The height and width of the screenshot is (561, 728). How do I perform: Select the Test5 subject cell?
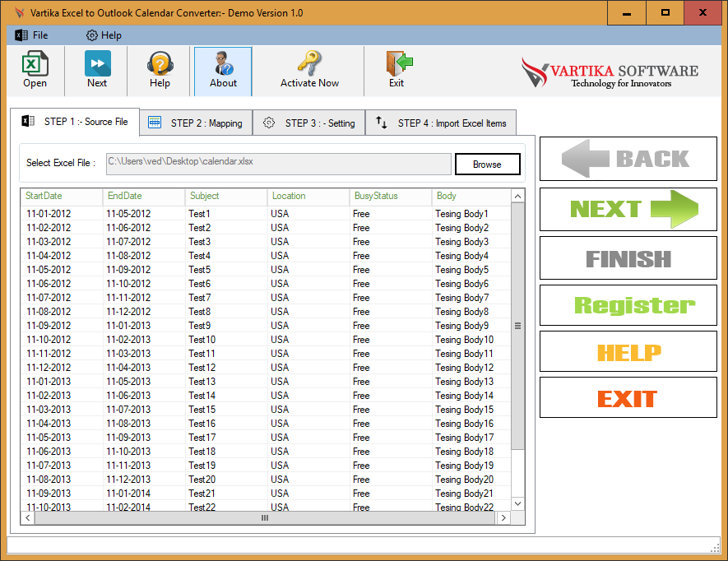coord(226,269)
